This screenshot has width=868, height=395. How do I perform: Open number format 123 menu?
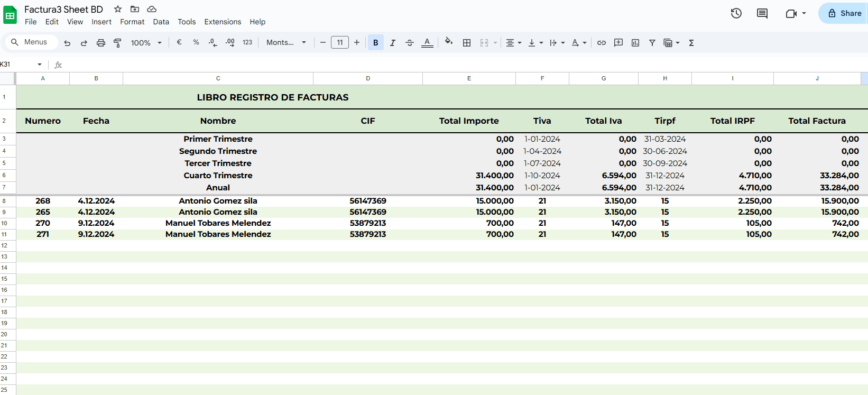[247, 42]
